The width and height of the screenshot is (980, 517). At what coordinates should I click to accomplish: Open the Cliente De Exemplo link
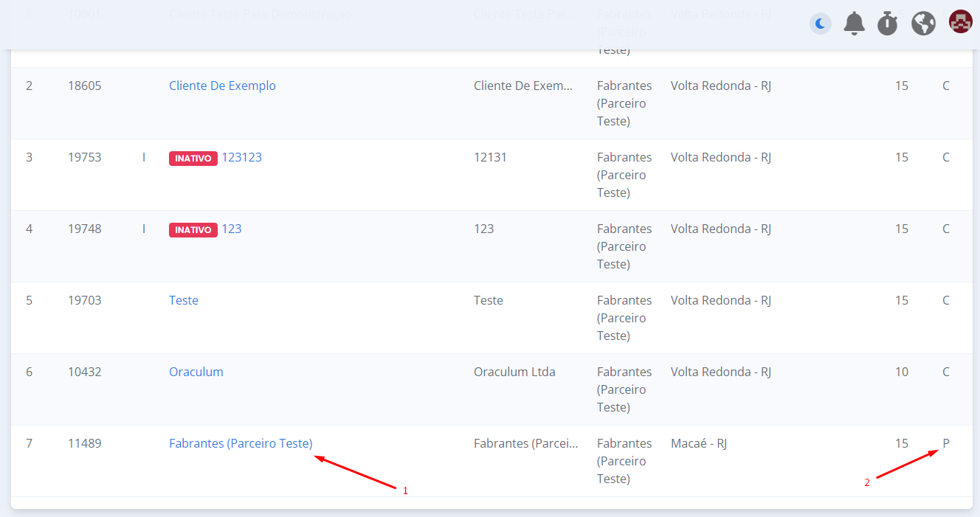(222, 86)
